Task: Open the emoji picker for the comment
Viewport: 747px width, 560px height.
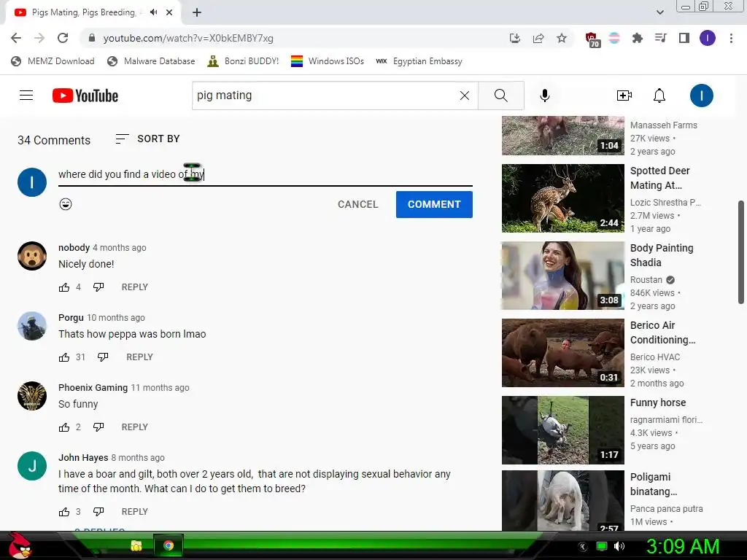Action: pos(66,204)
